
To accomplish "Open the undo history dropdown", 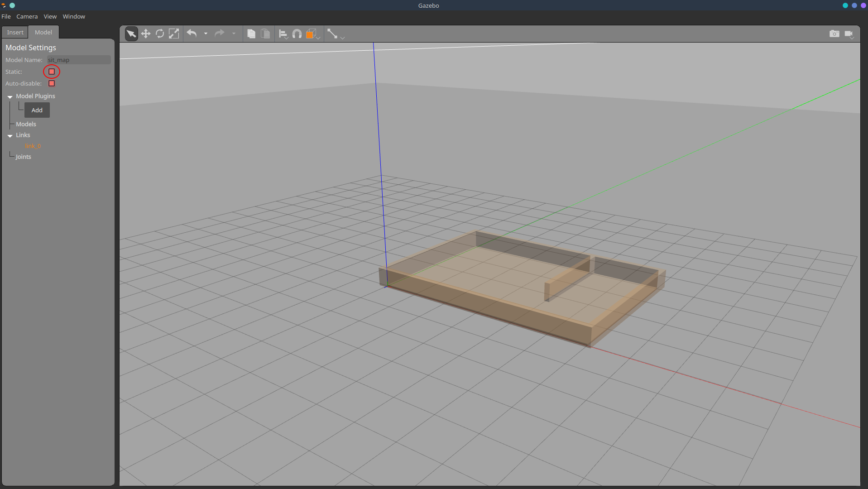I will point(206,34).
